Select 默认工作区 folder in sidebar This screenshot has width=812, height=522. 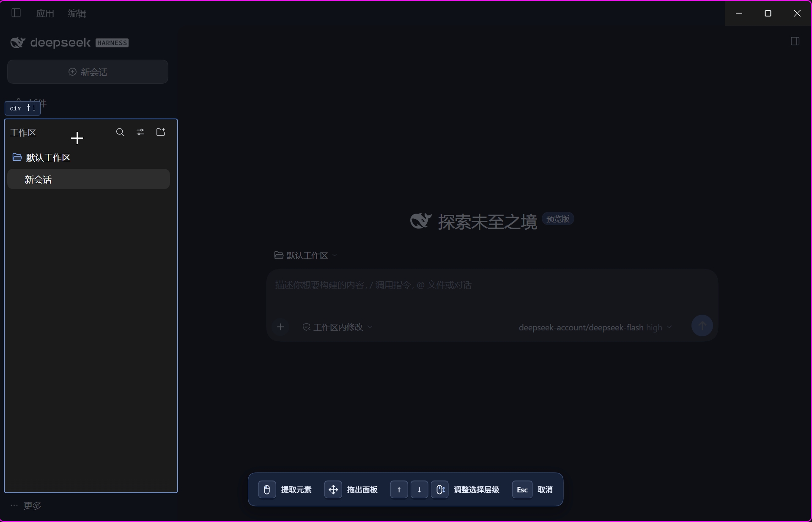tap(89, 158)
